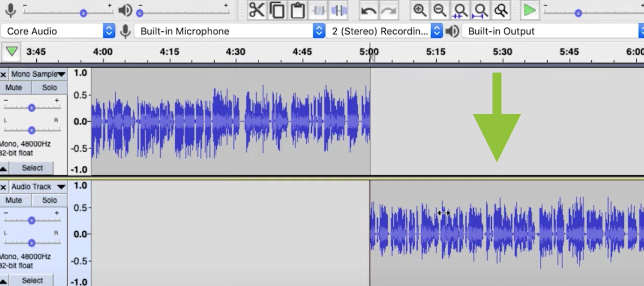The height and width of the screenshot is (286, 644).
Task: Click the Fit Project to Width zoom icon
Action: [480, 10]
